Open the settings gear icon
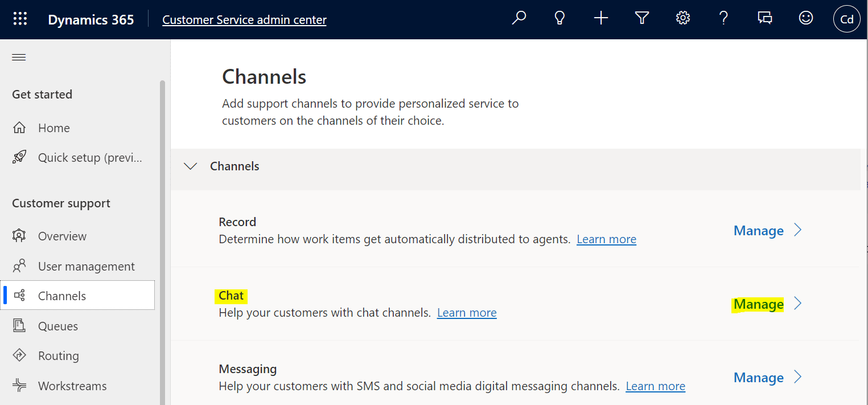Screen dimensions: 868x405 (x=683, y=19)
